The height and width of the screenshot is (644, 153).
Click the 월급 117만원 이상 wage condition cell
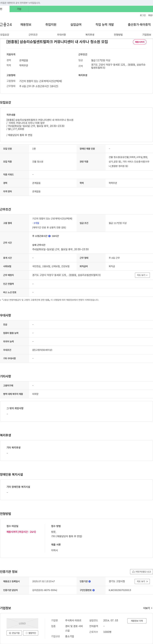tap(118, 223)
